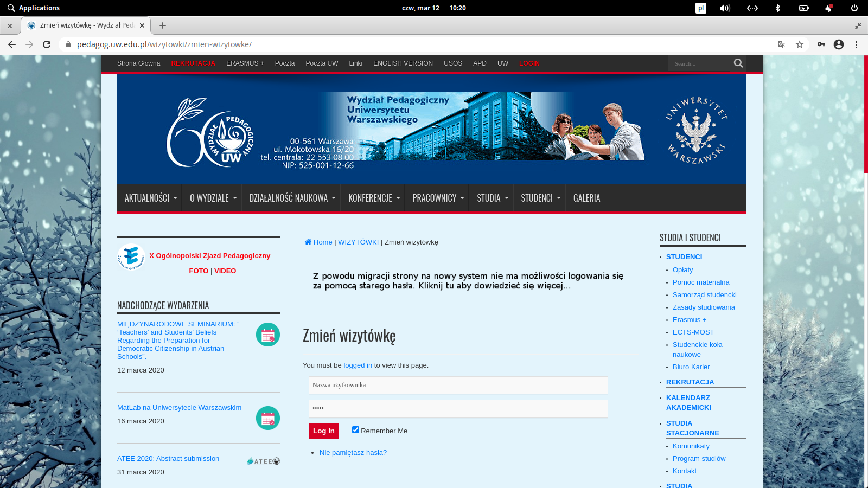Open ENGLISH VERSION of the site
The height and width of the screenshot is (488, 868).
tap(403, 63)
